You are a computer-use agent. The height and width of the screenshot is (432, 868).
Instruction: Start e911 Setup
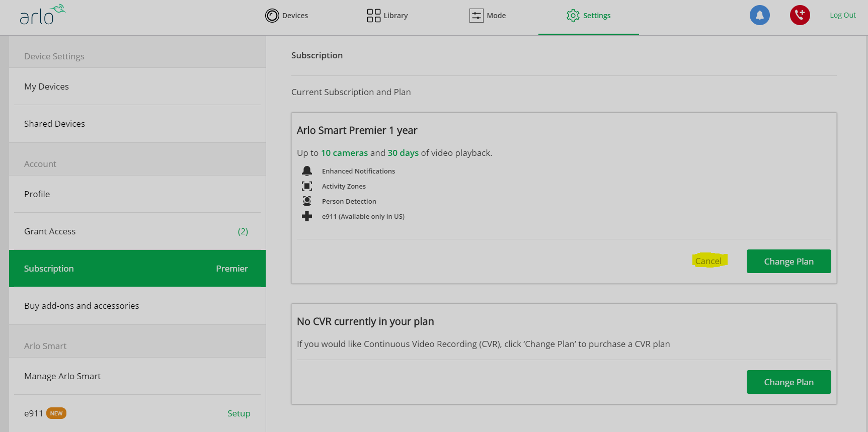pos(239,413)
